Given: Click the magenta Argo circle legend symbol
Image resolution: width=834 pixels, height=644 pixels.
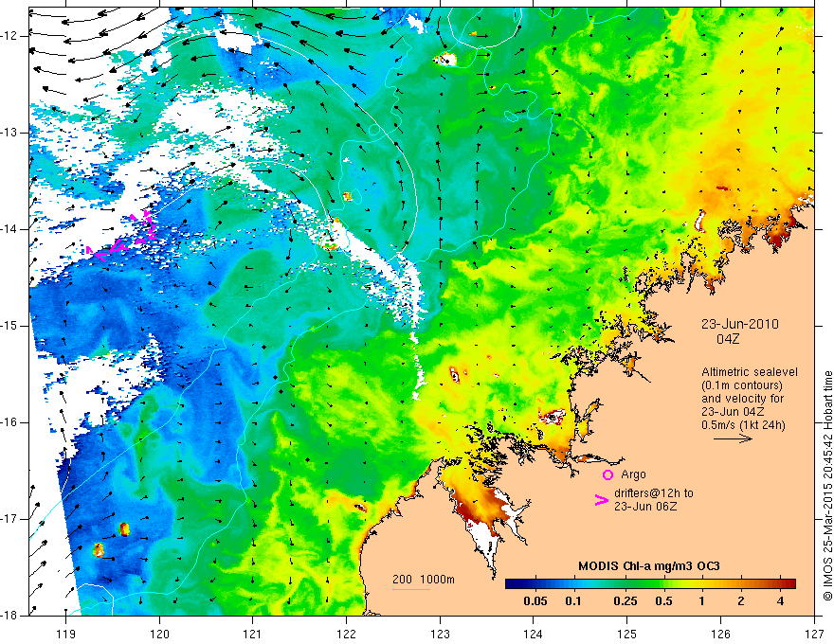Looking at the screenshot, I should [x=607, y=474].
